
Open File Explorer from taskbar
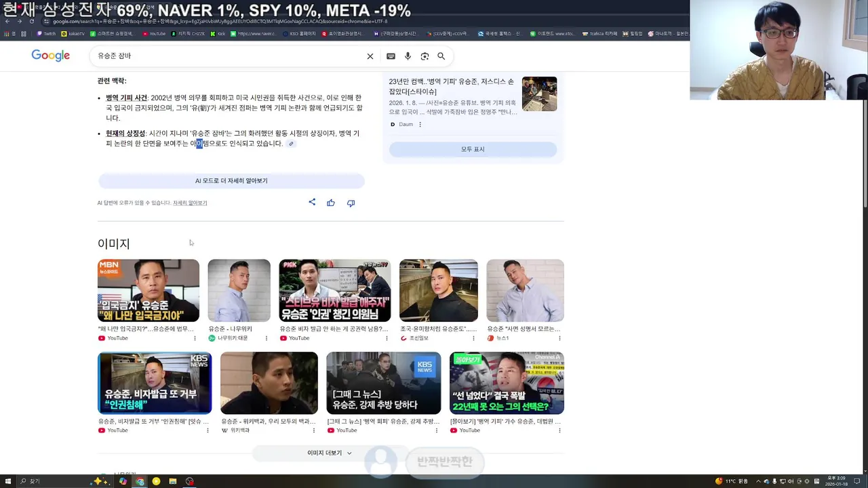[173, 481]
